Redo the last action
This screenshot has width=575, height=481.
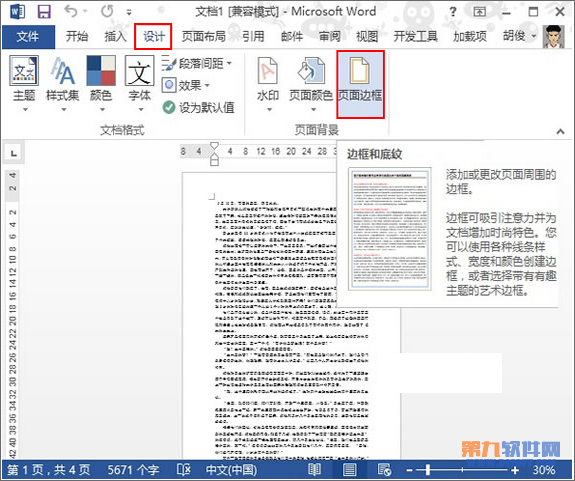pos(107,12)
